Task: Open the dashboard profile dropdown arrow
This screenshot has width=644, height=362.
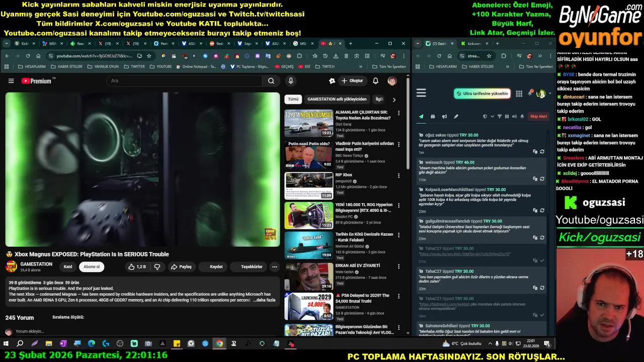Action: click(550, 94)
